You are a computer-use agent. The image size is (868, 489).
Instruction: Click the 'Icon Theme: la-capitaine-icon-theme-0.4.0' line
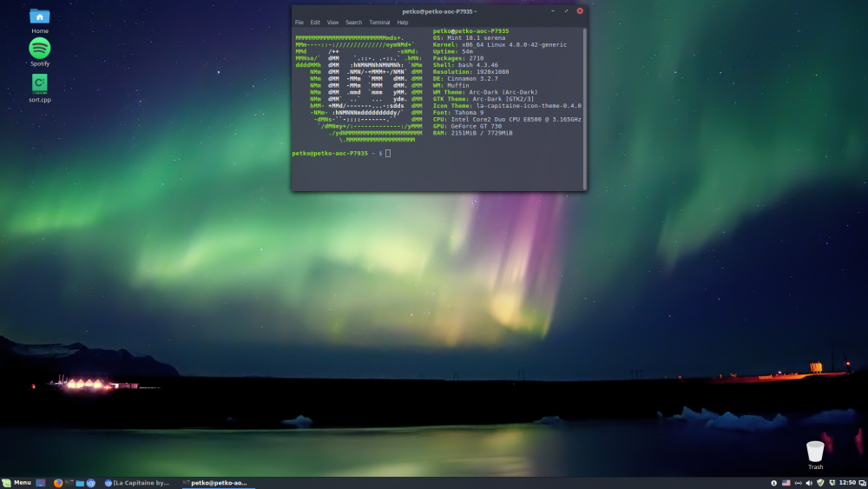tap(507, 106)
